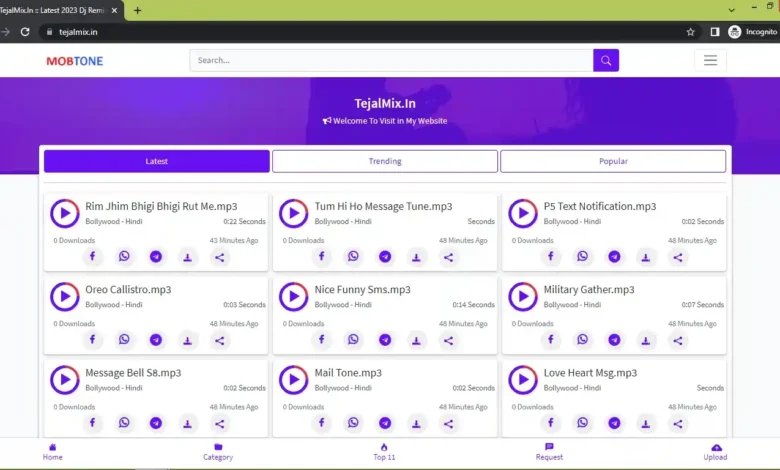Image resolution: width=780 pixels, height=470 pixels.
Task: Click inside the Search text field
Action: [x=392, y=60]
